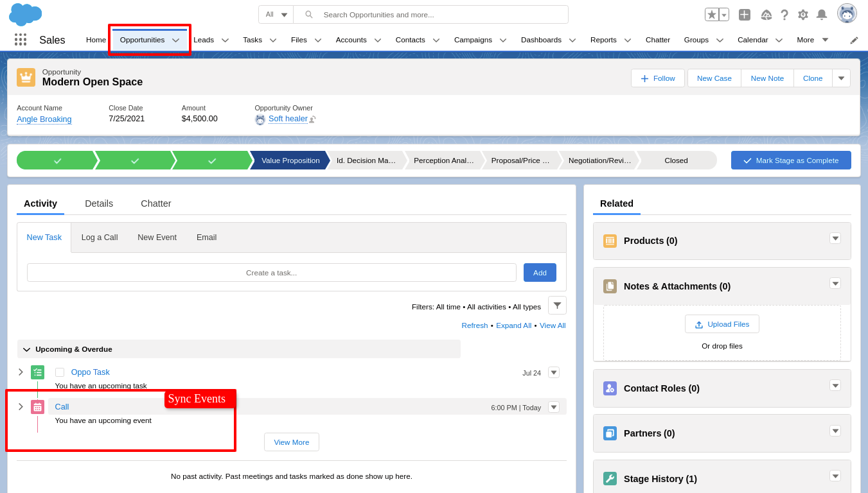The image size is (868, 493).
Task: Click the Opportunity crown record icon
Action: pos(26,78)
